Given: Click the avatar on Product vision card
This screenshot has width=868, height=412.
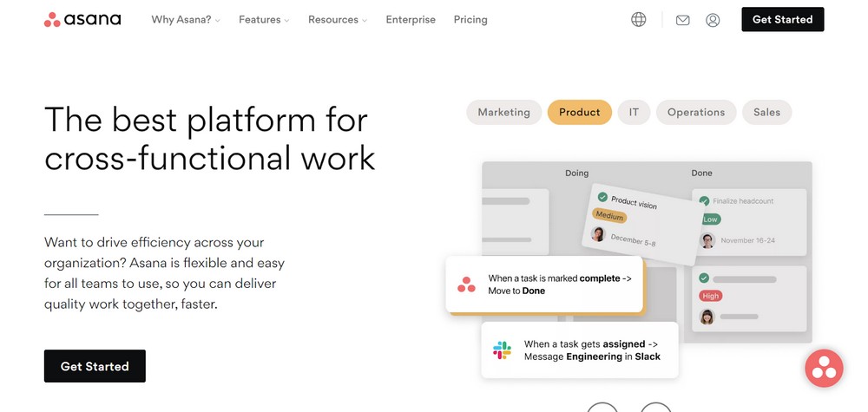Looking at the screenshot, I should pyautogui.click(x=598, y=234).
